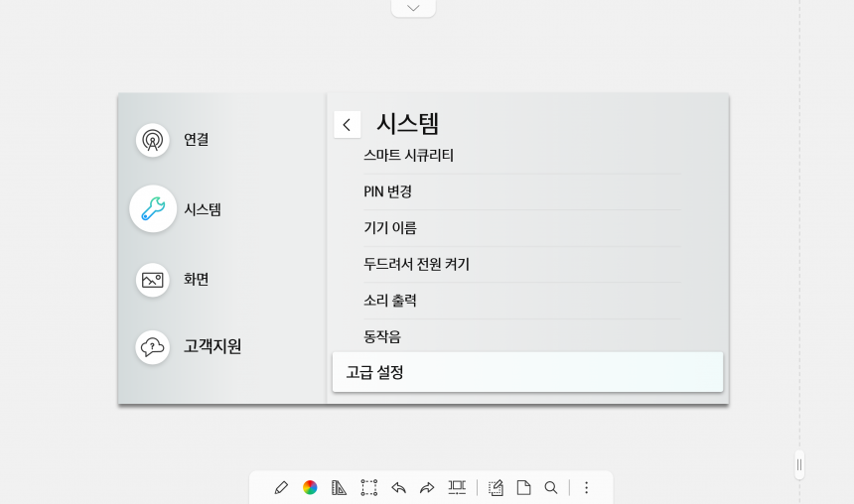Image resolution: width=854 pixels, height=504 pixels.
Task: Activate the dotted selection rectangle tool
Action: (368, 487)
